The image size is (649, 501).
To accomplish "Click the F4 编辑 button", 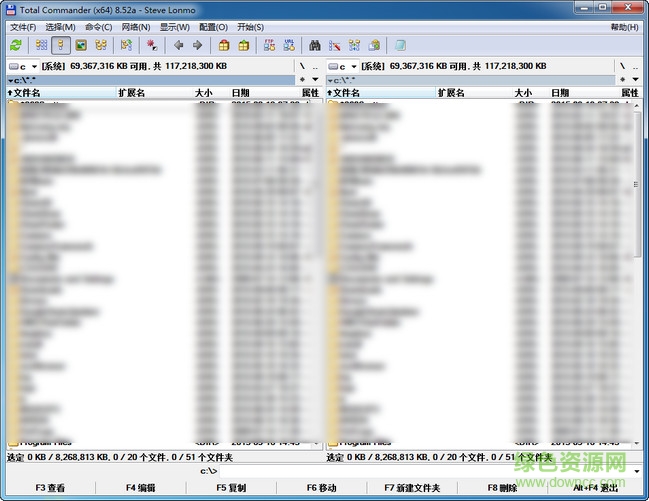I will (141, 488).
